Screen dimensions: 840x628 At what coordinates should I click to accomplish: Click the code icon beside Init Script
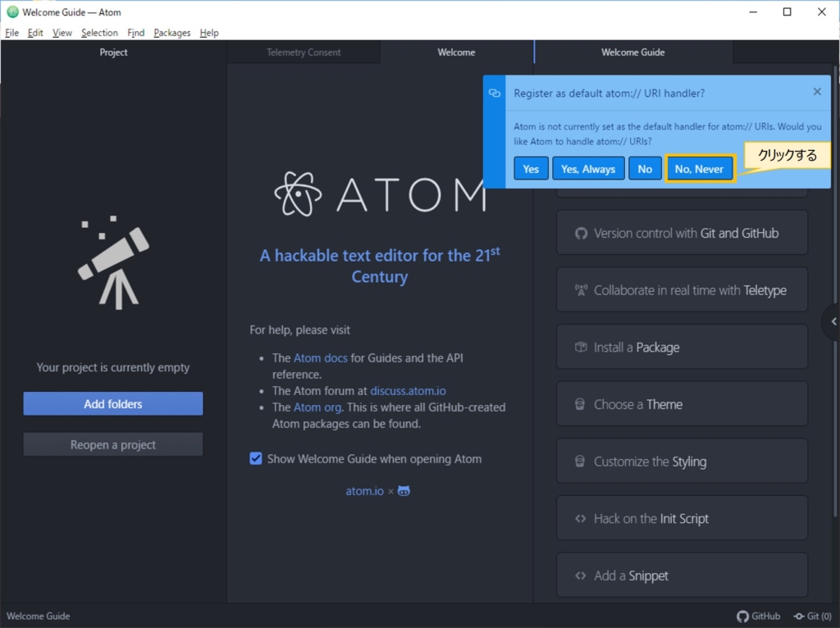point(580,518)
